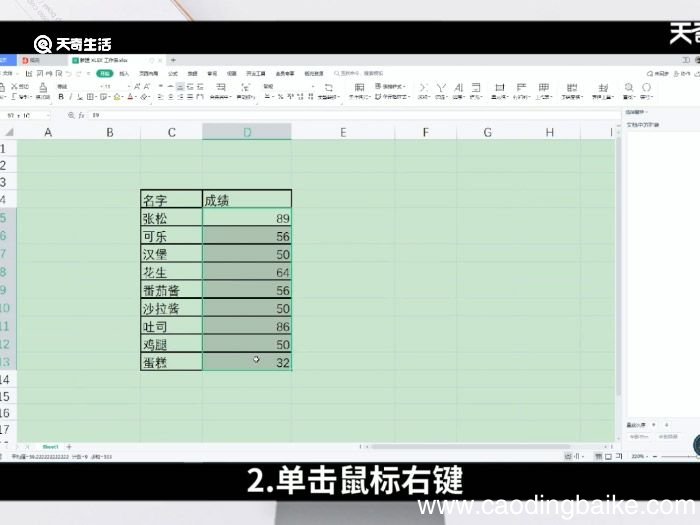Image resolution: width=700 pixels, height=525 pixels.
Task: Click the 未同步 sync status button
Action: 658,73
